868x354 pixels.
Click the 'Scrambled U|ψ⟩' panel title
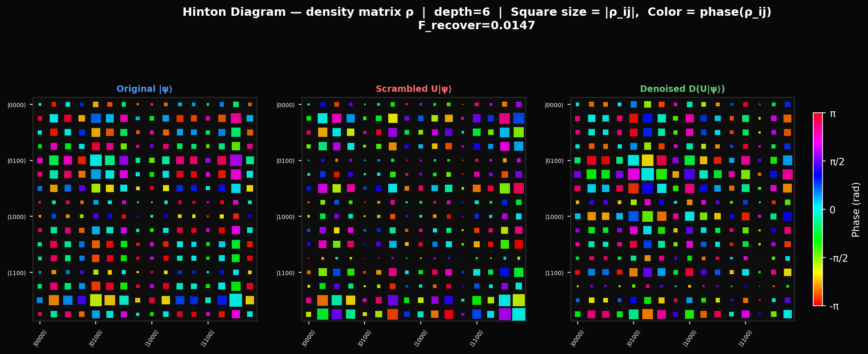[x=413, y=89]
